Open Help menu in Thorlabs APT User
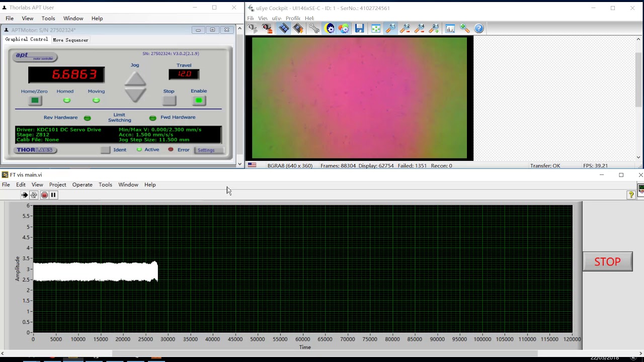The image size is (644, 362). point(97,19)
